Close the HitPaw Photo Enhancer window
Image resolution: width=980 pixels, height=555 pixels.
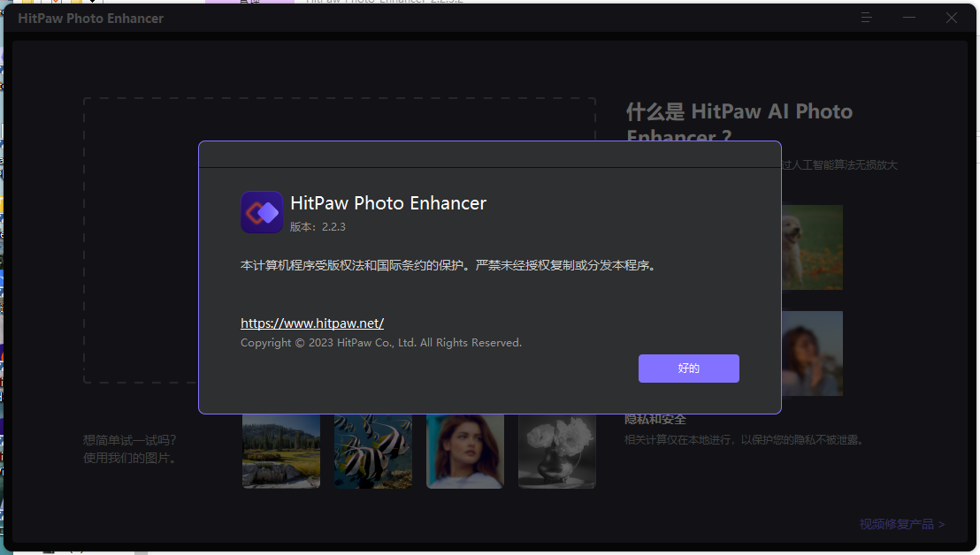[951, 18]
